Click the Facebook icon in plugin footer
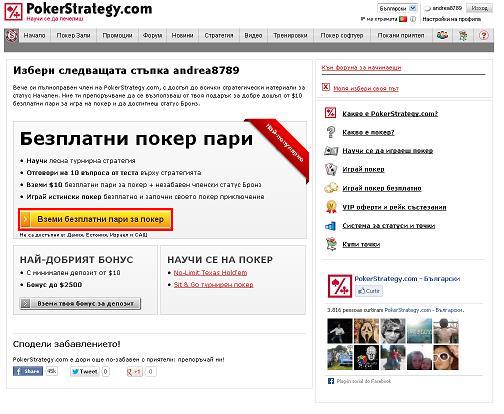Screen dimensions: 504x414 coord(331,381)
